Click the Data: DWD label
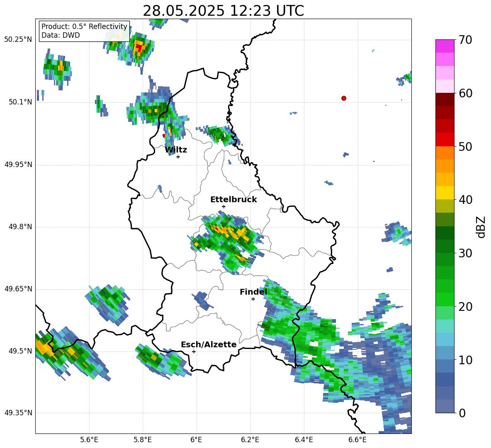This screenshot has width=491, height=448. coord(61,35)
